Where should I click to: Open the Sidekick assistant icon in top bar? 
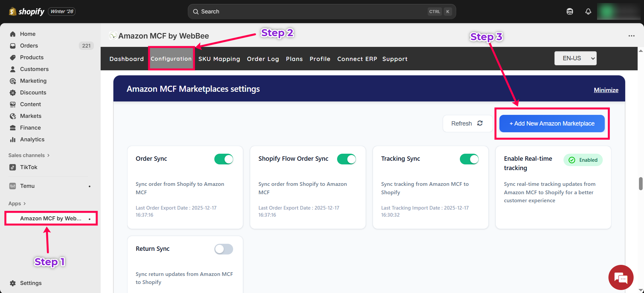click(570, 12)
